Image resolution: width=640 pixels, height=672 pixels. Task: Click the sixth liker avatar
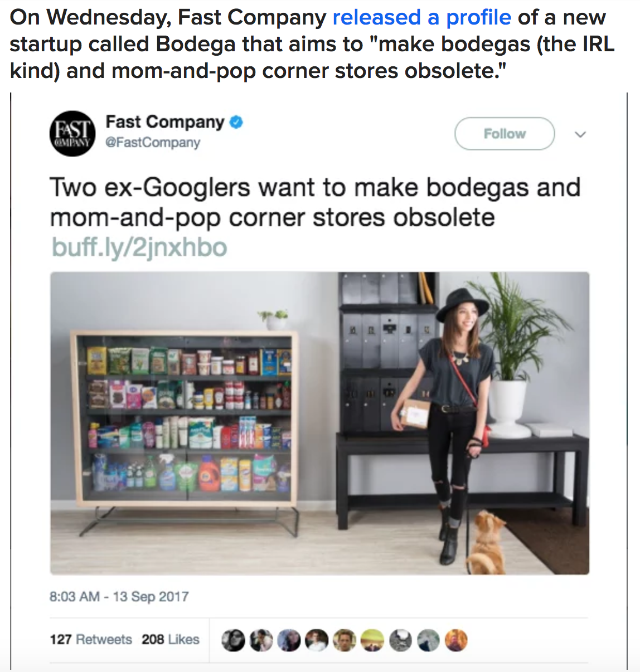coord(372,640)
